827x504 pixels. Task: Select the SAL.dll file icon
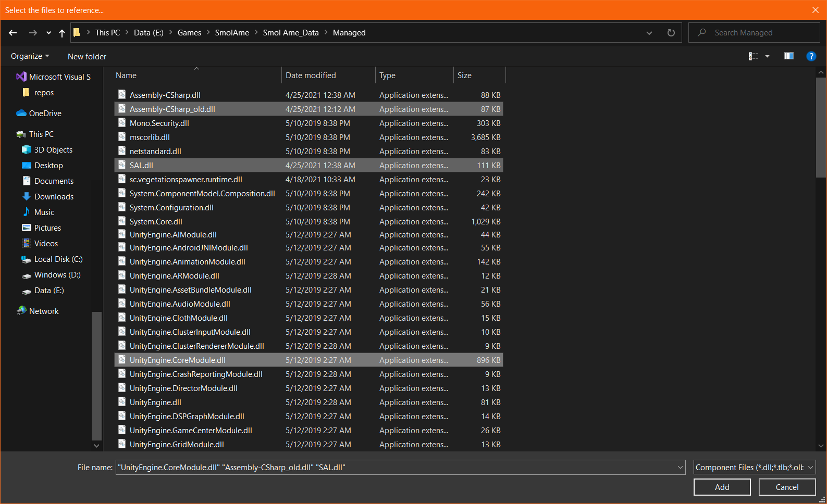122,165
